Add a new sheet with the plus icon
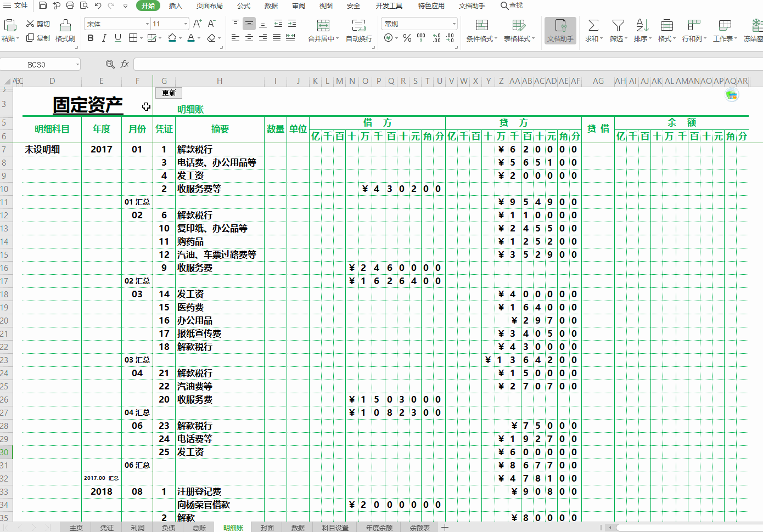Screen dimensions: 763x532 [x=445, y=527]
